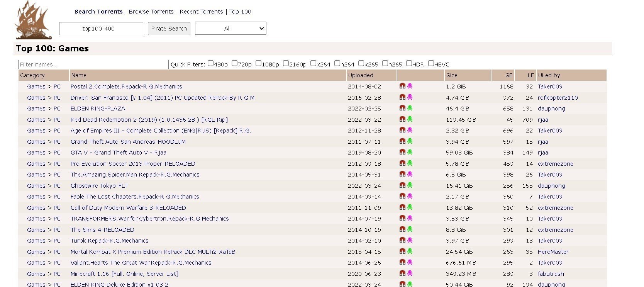Sort by the Size column header
644x287 pixels.
467,75
